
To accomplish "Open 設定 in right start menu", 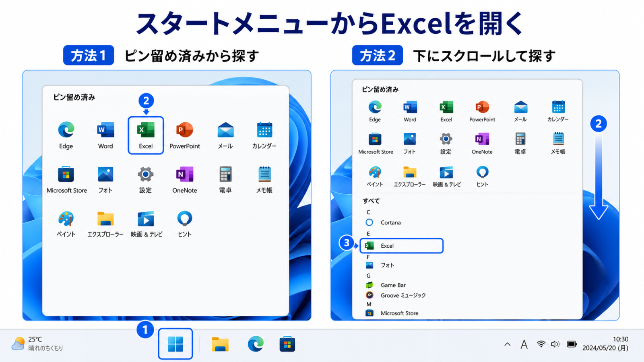I will 446,144.
